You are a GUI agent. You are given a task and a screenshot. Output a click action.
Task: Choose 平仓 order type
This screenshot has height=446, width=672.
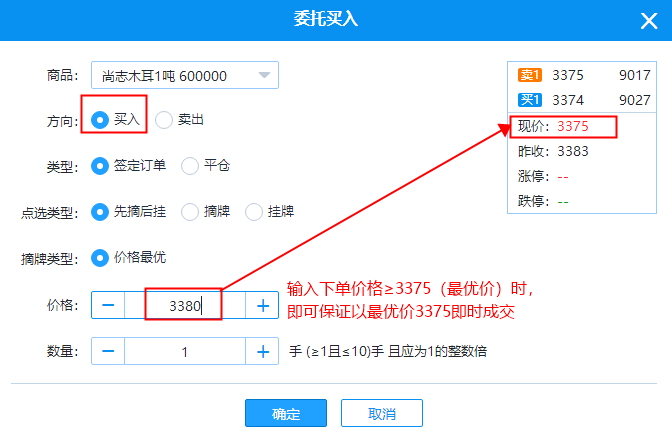(x=190, y=166)
